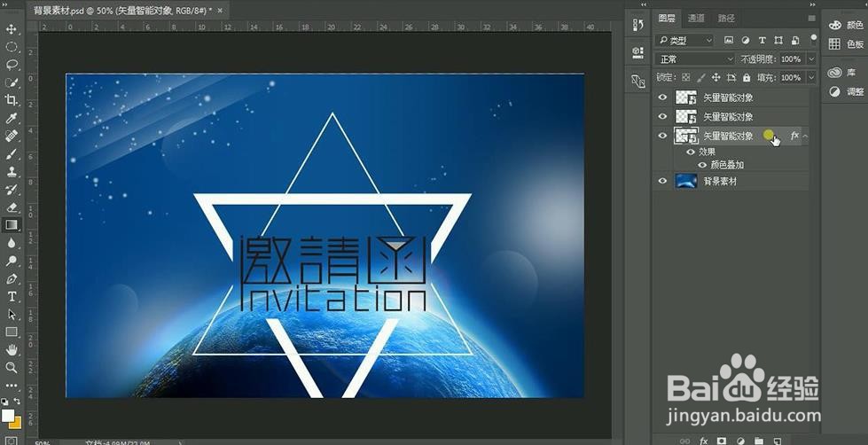The width and height of the screenshot is (868, 445).
Task: Toggle visibility of 颜色叠加 effect
Action: pyautogui.click(x=702, y=165)
